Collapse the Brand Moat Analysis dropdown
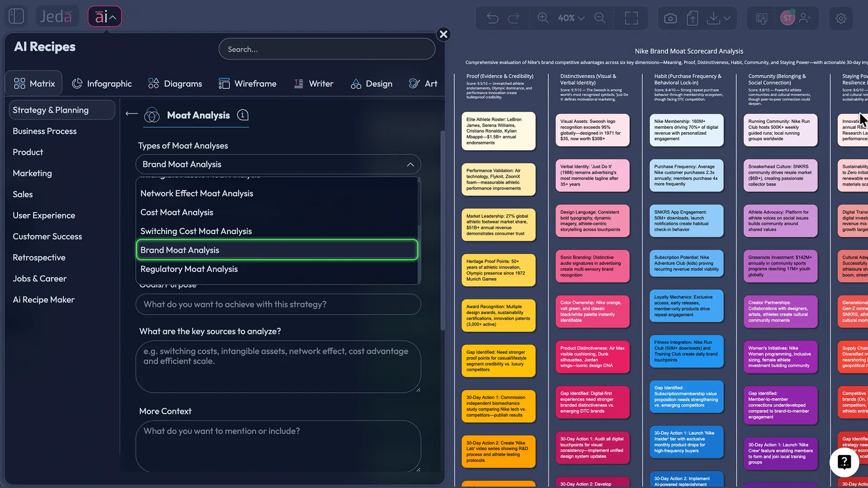Screen dimensions: 868x488 (x=410, y=164)
